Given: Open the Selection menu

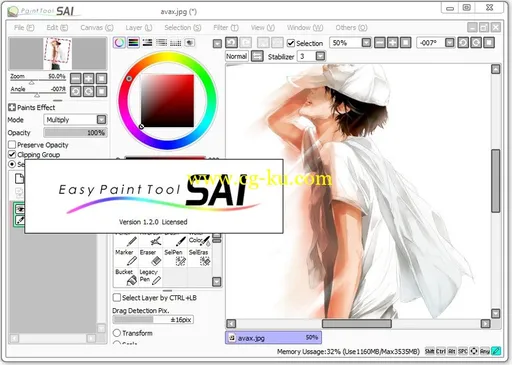Looking at the screenshot, I should point(183,28).
